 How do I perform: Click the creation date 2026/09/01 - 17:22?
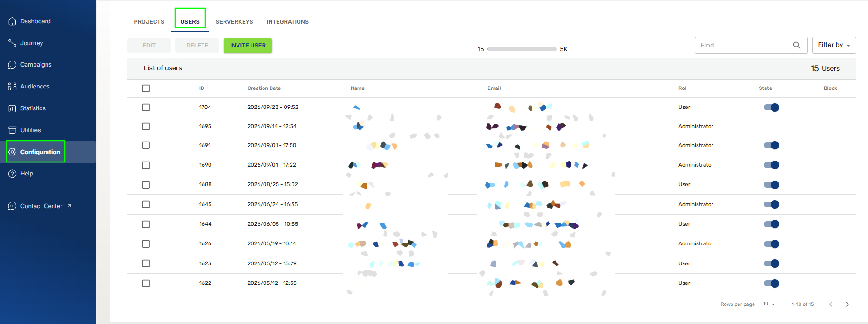coord(271,165)
